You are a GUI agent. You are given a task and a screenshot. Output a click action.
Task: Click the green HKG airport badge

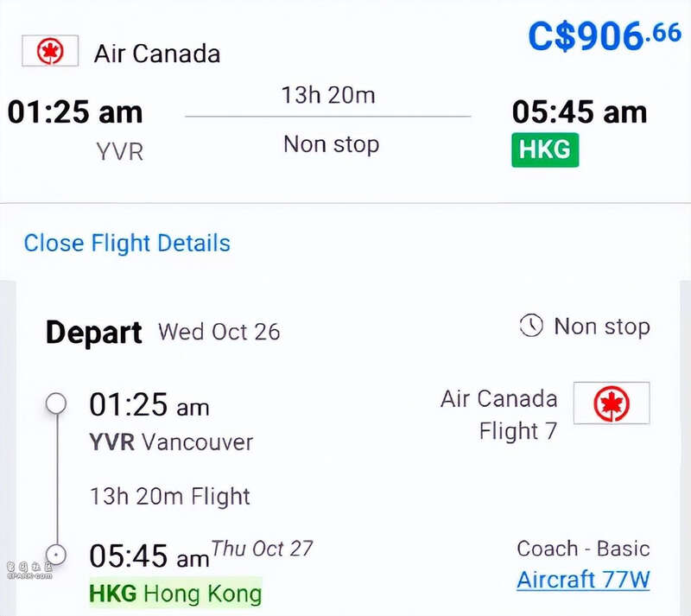tap(545, 149)
